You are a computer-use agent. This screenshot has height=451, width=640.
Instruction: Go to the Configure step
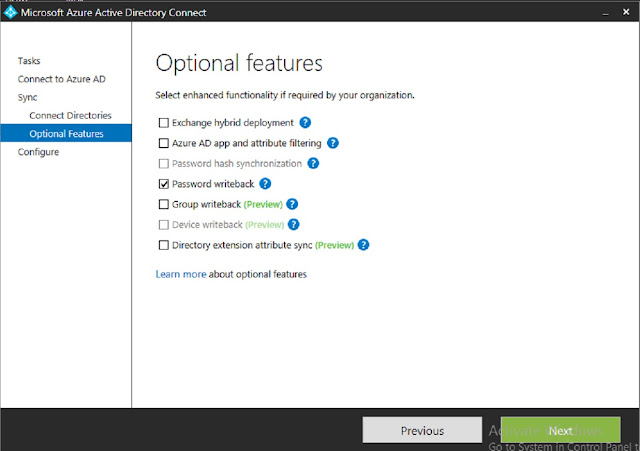38,152
